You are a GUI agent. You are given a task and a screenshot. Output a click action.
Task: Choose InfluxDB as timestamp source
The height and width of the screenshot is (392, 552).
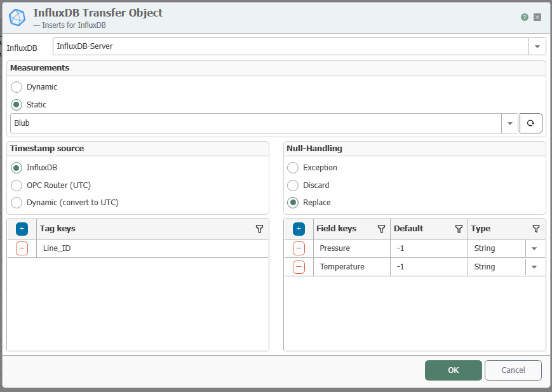tap(17, 168)
